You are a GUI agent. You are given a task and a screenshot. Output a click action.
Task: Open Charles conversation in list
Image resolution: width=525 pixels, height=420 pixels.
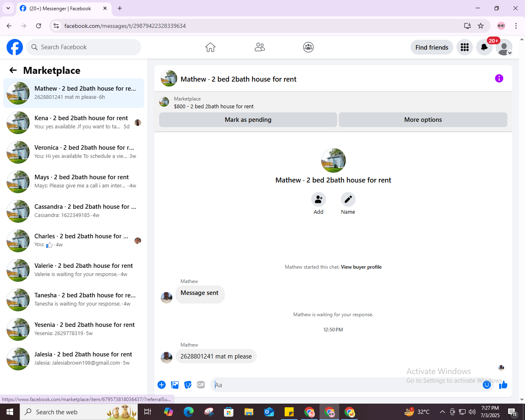(x=74, y=241)
